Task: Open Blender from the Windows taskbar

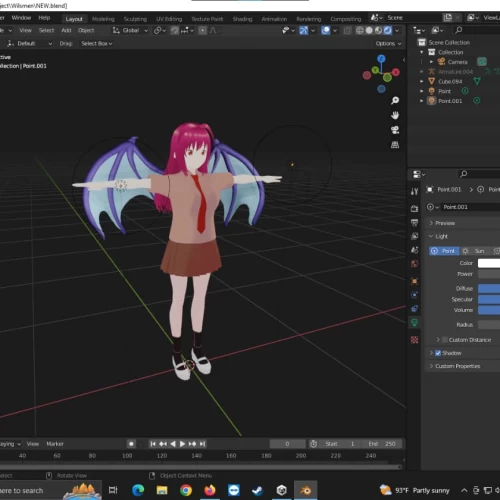Action: [x=305, y=490]
